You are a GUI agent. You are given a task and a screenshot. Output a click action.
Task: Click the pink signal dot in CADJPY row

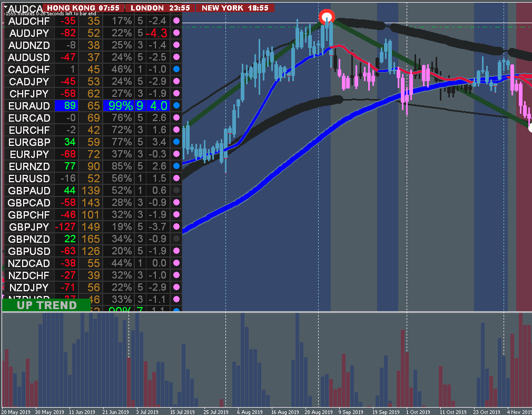(176, 81)
